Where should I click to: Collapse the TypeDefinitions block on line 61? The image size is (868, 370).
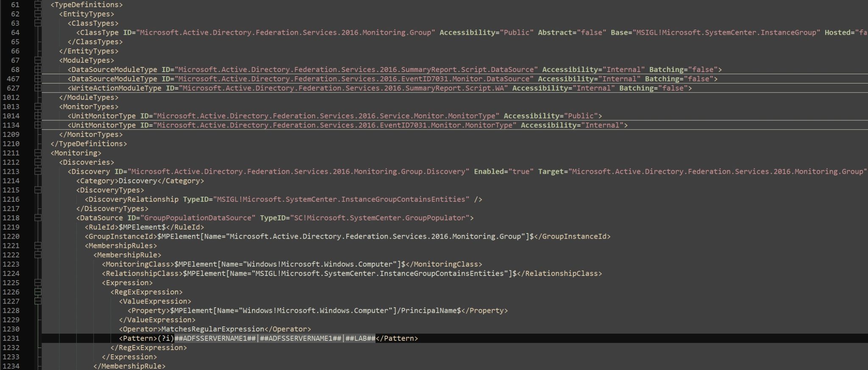[38, 5]
